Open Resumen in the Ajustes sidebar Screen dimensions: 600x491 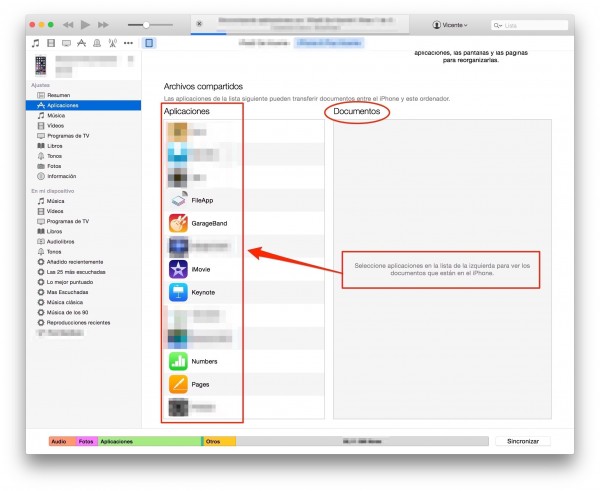point(83,95)
